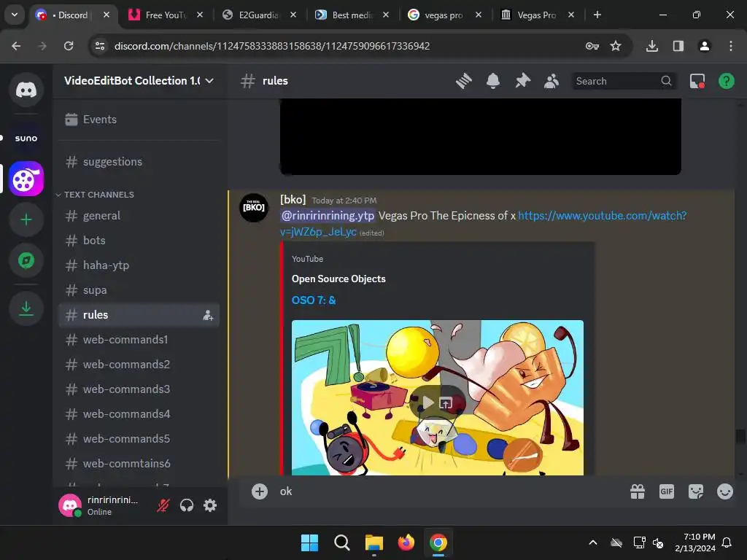Open the YouTube watch link in message
The height and width of the screenshot is (560, 747).
point(602,216)
